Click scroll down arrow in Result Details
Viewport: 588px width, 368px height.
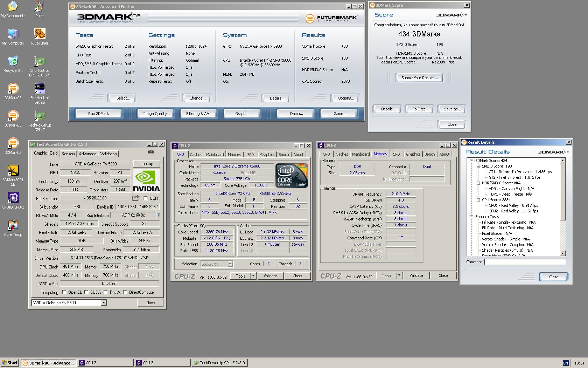563,253
